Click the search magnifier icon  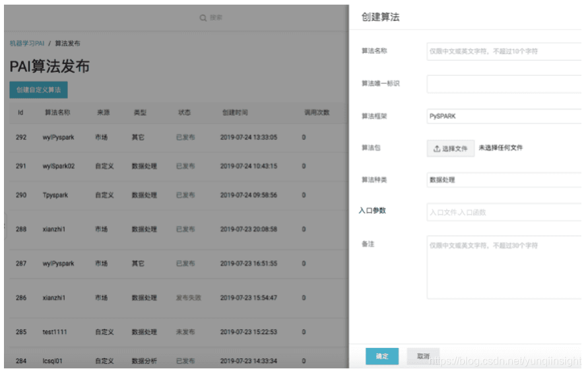[x=203, y=18]
